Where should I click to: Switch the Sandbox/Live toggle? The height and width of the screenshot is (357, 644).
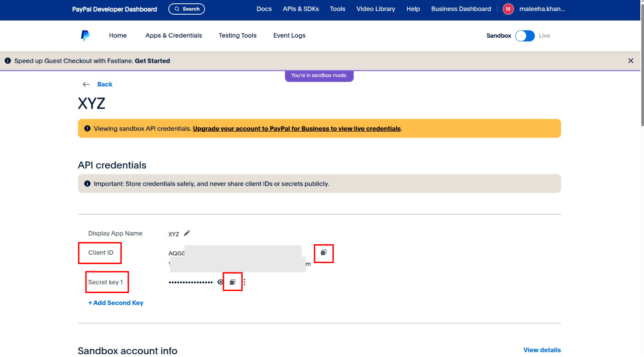[525, 35]
